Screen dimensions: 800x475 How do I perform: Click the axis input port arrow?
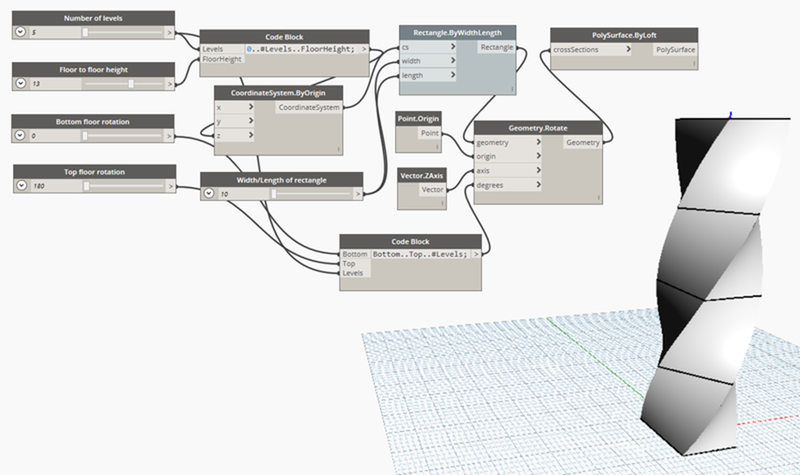click(x=538, y=170)
